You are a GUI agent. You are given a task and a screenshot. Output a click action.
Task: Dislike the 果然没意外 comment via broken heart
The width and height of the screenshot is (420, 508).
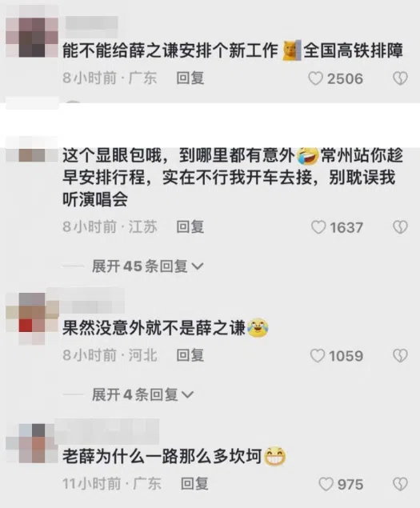pyautogui.click(x=400, y=356)
